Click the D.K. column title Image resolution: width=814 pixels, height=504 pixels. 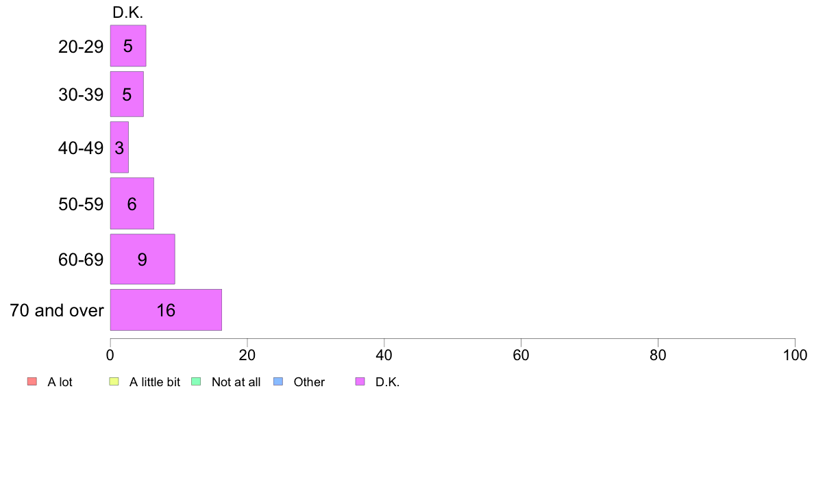pyautogui.click(x=127, y=12)
